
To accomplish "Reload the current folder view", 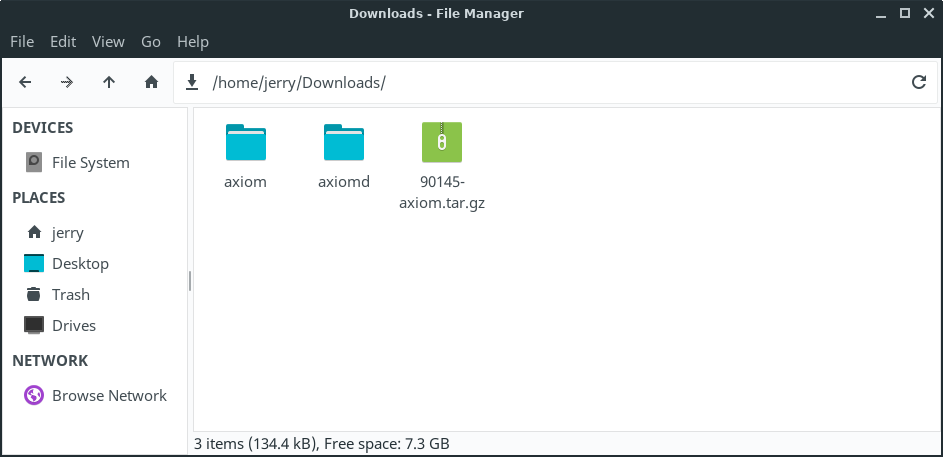I will tap(918, 82).
